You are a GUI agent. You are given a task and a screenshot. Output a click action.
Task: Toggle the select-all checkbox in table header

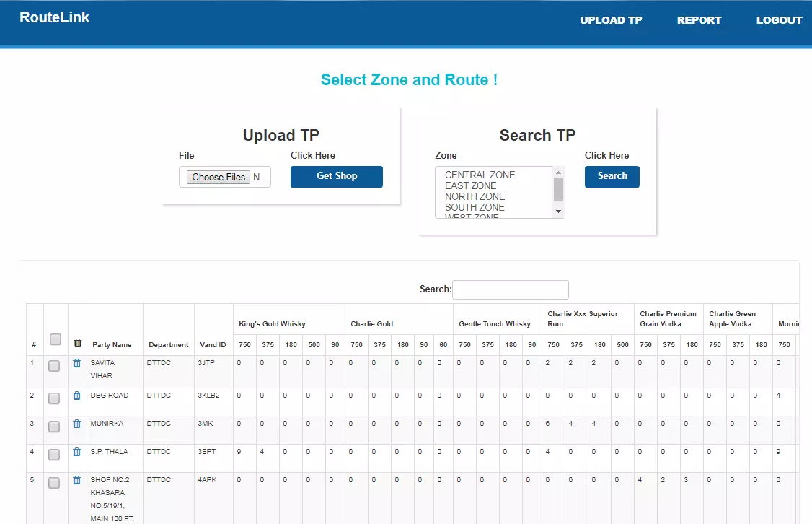56,339
